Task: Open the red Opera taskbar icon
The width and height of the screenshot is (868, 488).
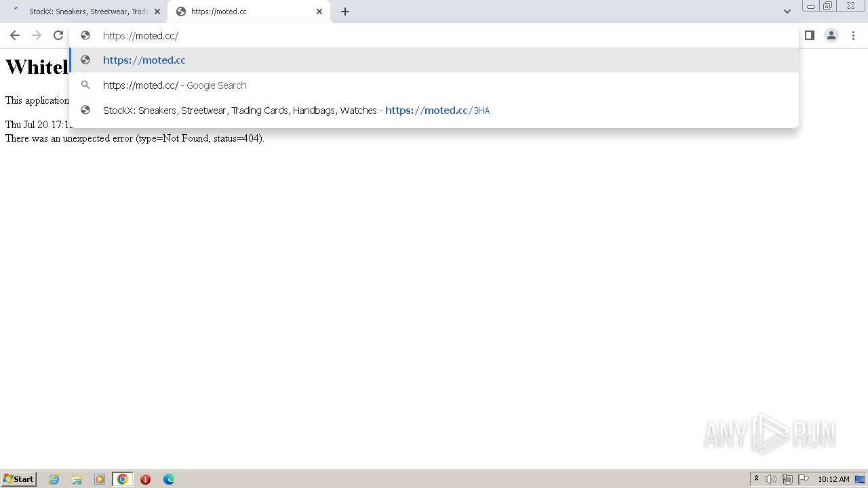Action: tap(145, 479)
